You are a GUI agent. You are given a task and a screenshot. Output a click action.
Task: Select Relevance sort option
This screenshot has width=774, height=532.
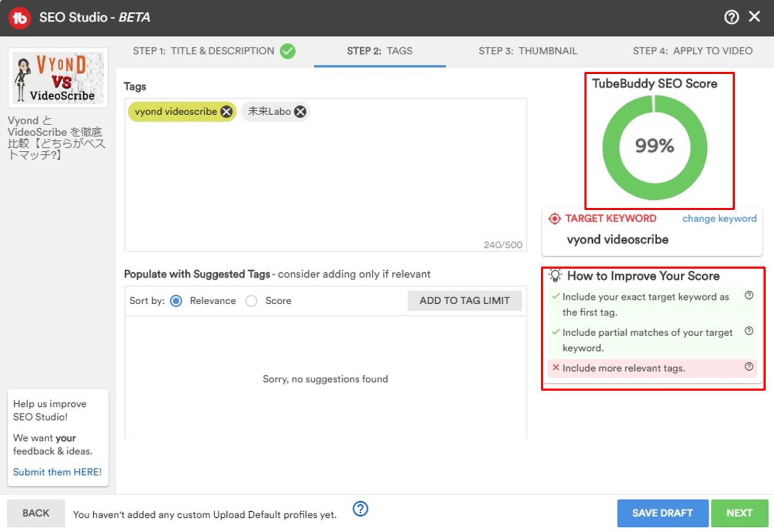176,301
